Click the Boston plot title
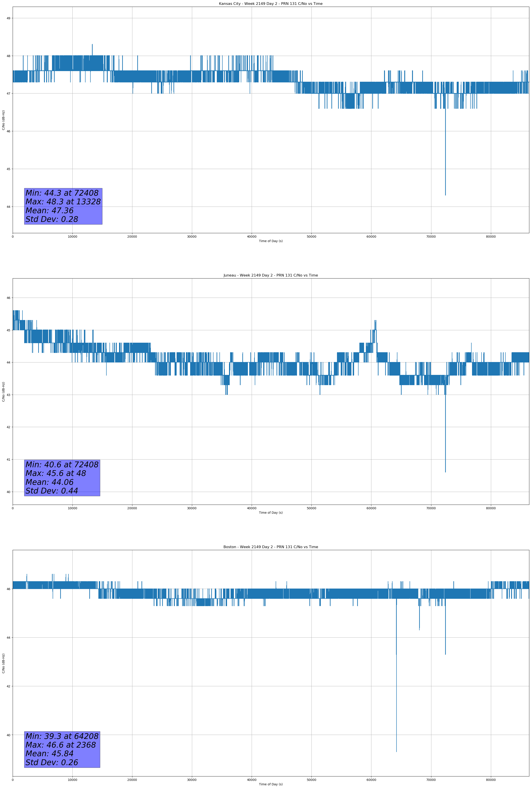Viewport: 532px width, 788px height. point(271,547)
